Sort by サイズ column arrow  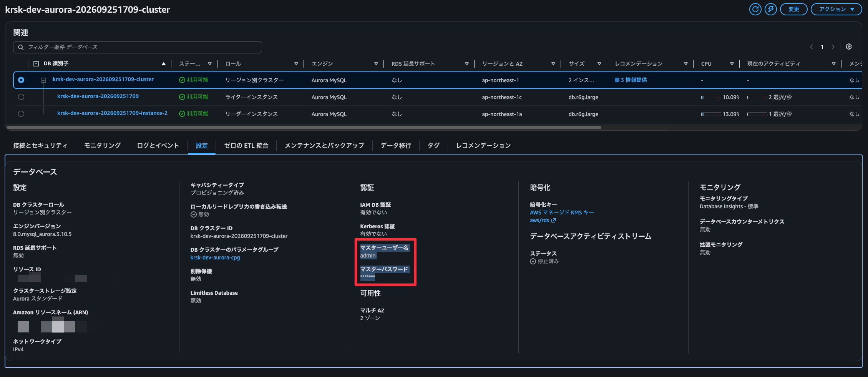coord(599,64)
